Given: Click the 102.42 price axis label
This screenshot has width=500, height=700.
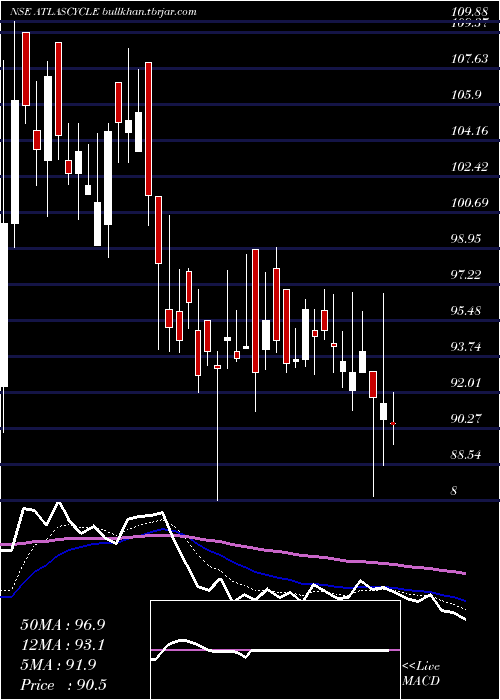Looking at the screenshot, I should [x=470, y=167].
